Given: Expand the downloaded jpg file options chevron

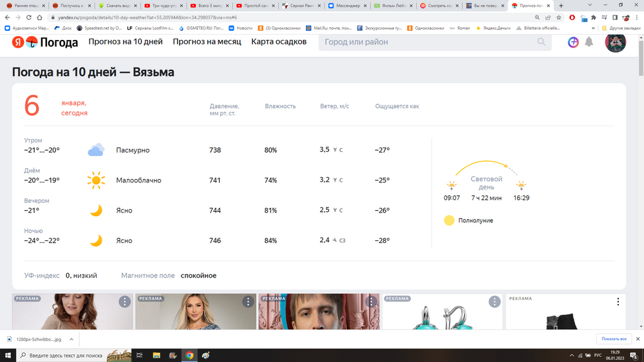Looking at the screenshot, I should [71, 339].
